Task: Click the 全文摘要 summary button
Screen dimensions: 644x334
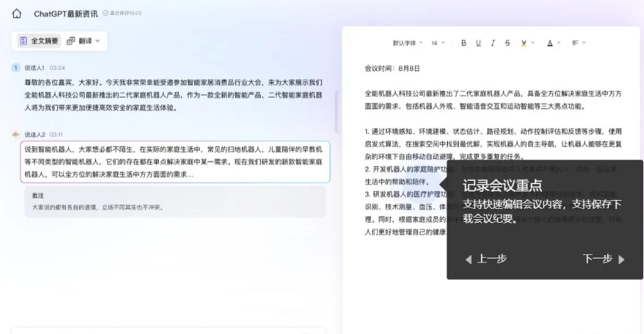Action: click(x=39, y=41)
